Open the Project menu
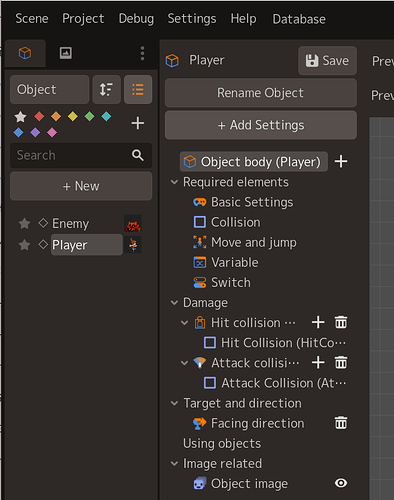This screenshot has width=394, height=500. (x=83, y=19)
